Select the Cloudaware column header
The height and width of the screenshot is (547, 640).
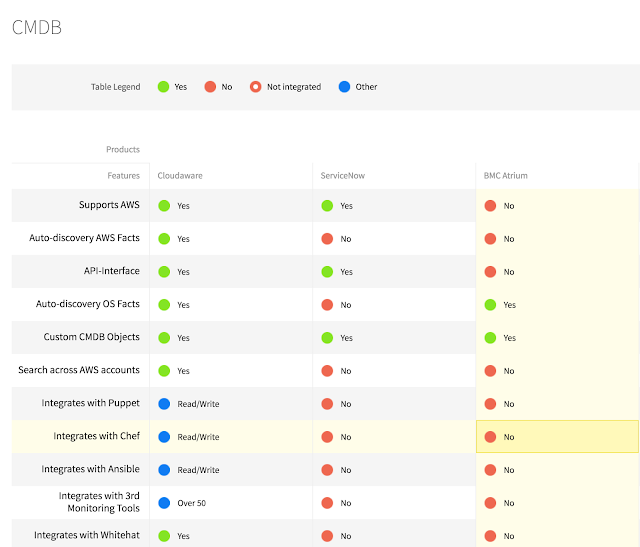click(x=180, y=175)
